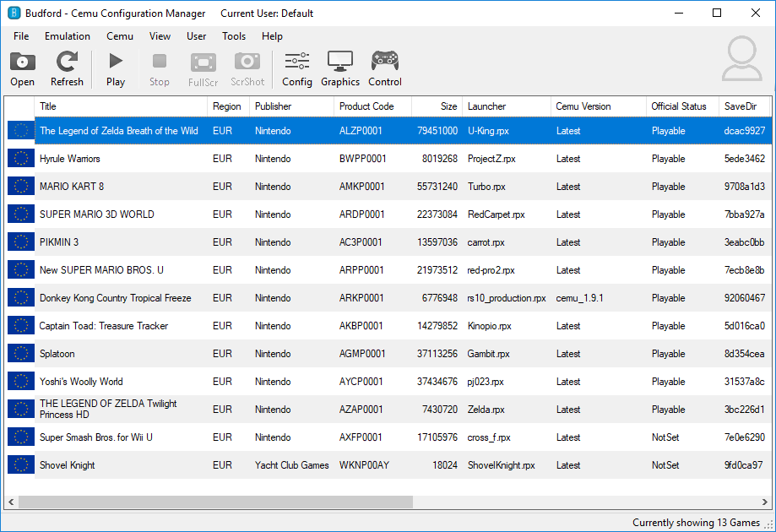776x532 pixels.
Task: Sort by the Product Code column header
Action: pyautogui.click(x=372, y=106)
